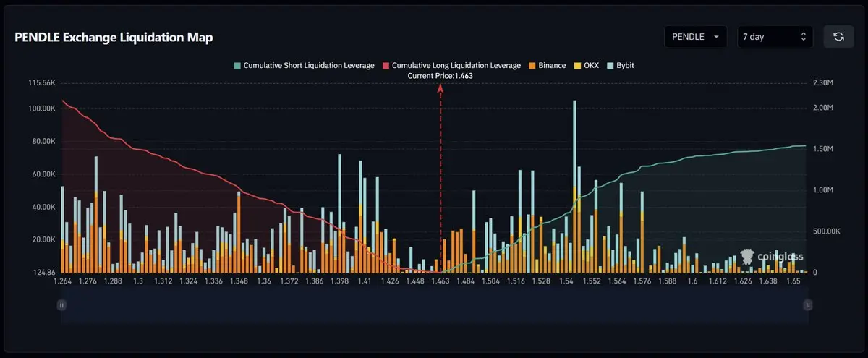This screenshot has width=868, height=358.
Task: Click the 1.426 price axis label
Action: pyautogui.click(x=389, y=281)
